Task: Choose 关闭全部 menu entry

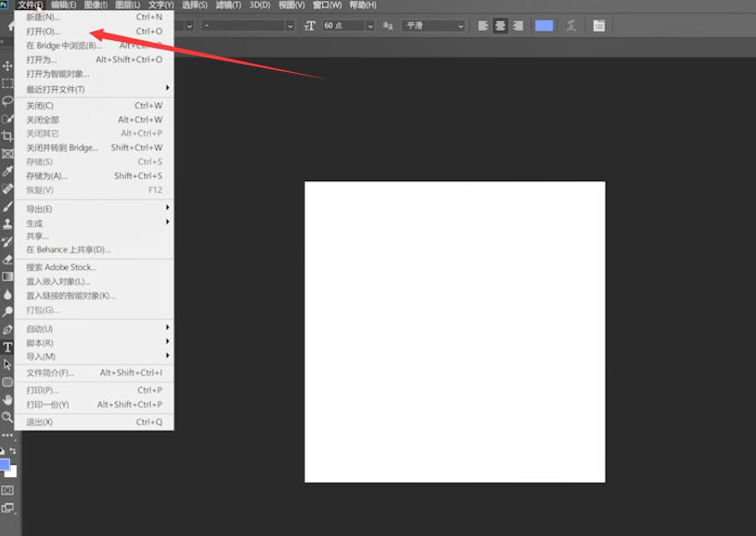Action: (94, 119)
